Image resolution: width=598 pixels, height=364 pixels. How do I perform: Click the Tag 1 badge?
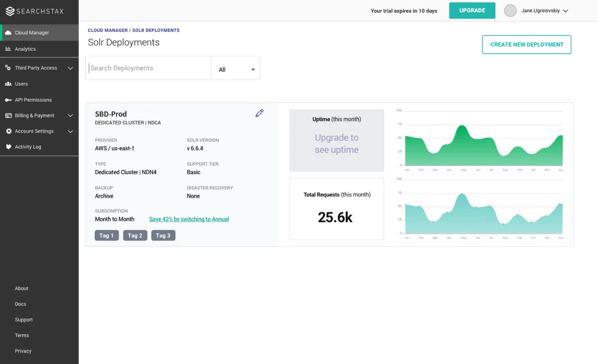click(107, 236)
